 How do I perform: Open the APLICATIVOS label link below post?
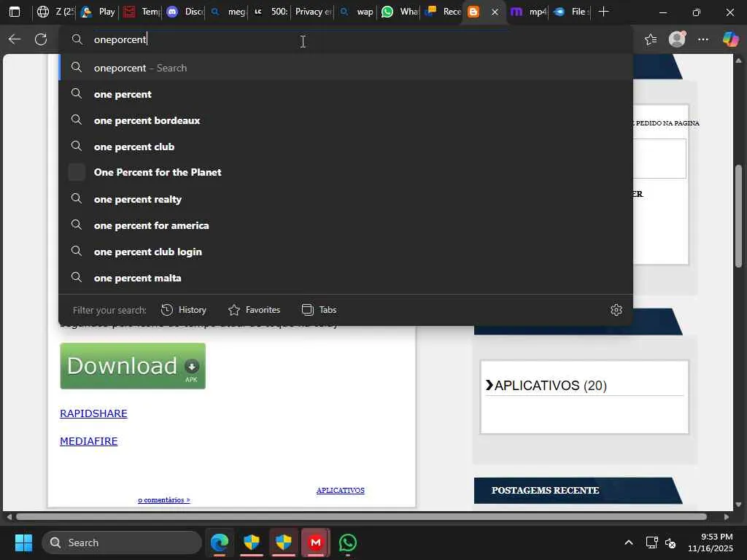point(340,490)
